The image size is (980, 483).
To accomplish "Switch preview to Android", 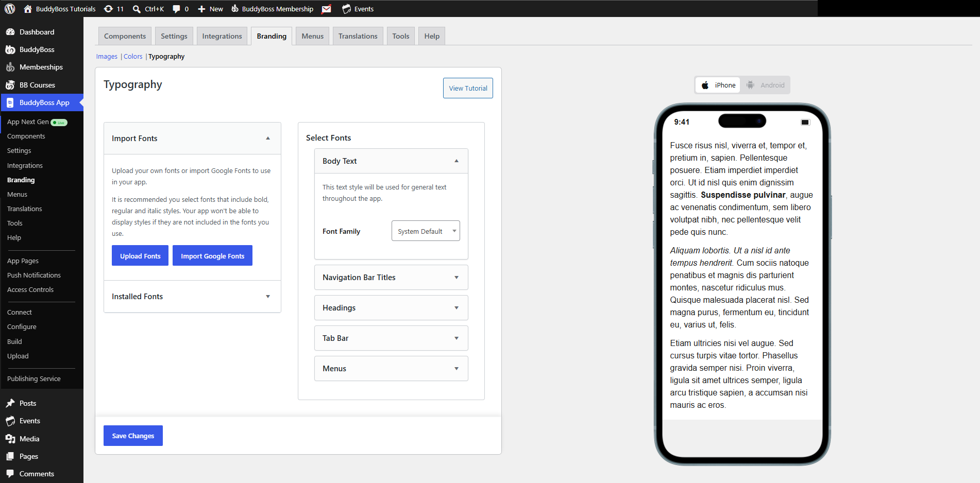I will click(x=766, y=85).
